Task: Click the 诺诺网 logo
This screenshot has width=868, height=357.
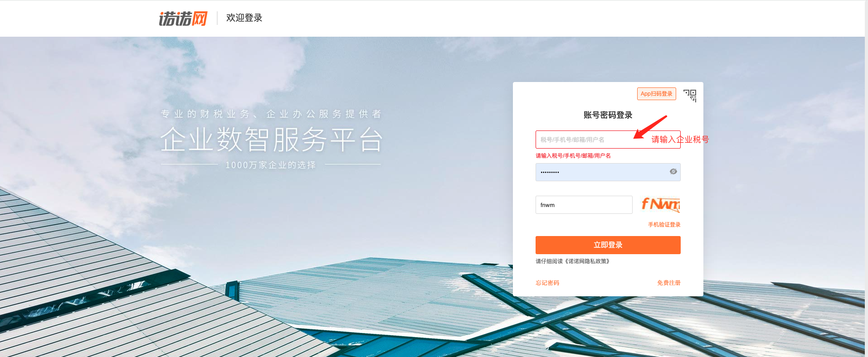Action: tap(183, 18)
